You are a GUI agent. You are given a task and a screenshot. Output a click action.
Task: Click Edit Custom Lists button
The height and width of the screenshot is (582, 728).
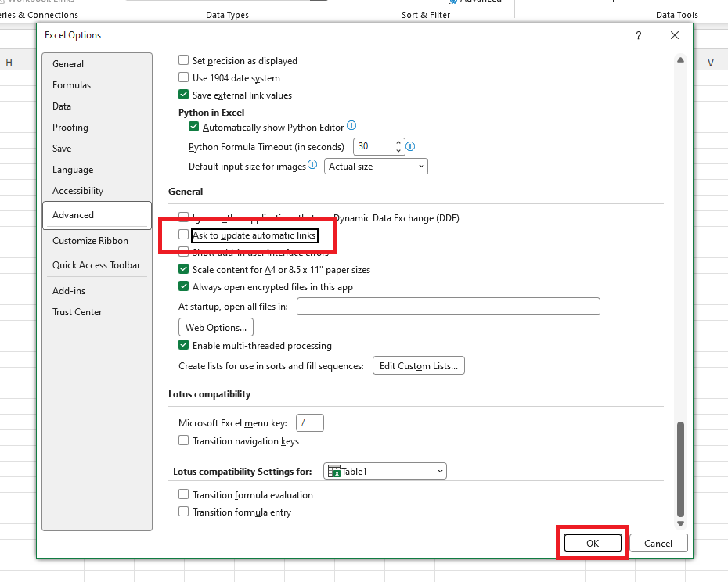[x=419, y=366]
